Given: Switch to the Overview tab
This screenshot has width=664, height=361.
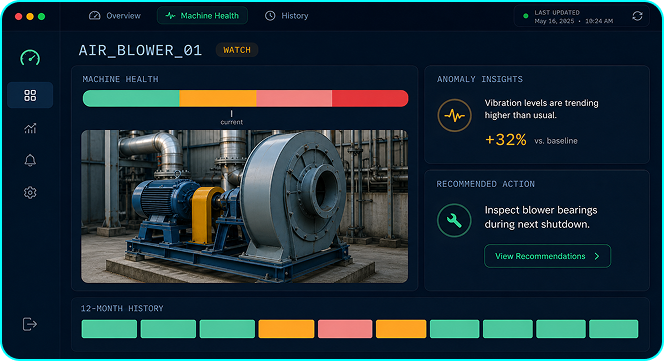Looking at the screenshot, I should click(x=115, y=16).
